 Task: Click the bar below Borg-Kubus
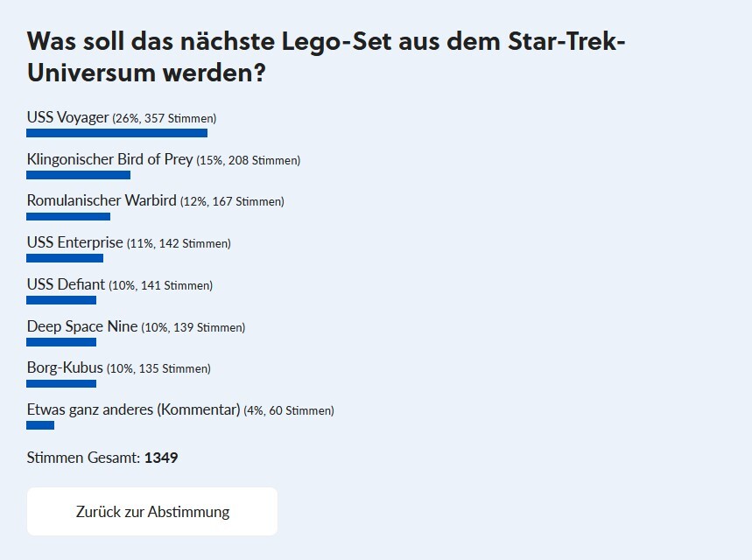pos(61,383)
